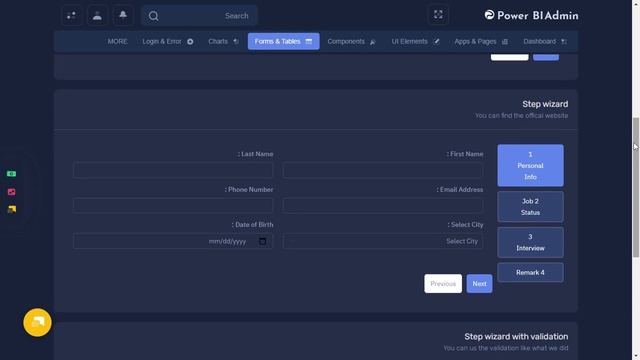The width and height of the screenshot is (640, 360).
Task: Select the Remark step
Action: [x=530, y=272]
